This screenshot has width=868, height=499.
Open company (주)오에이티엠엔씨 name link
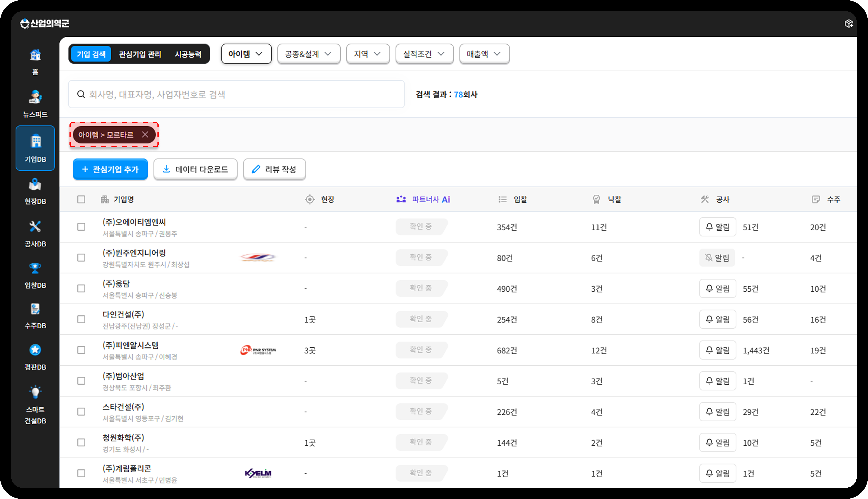[x=134, y=222]
